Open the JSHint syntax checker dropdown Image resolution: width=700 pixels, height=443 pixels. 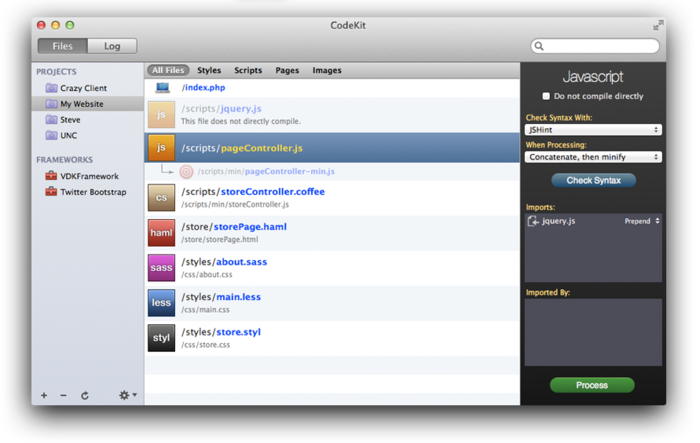point(593,130)
